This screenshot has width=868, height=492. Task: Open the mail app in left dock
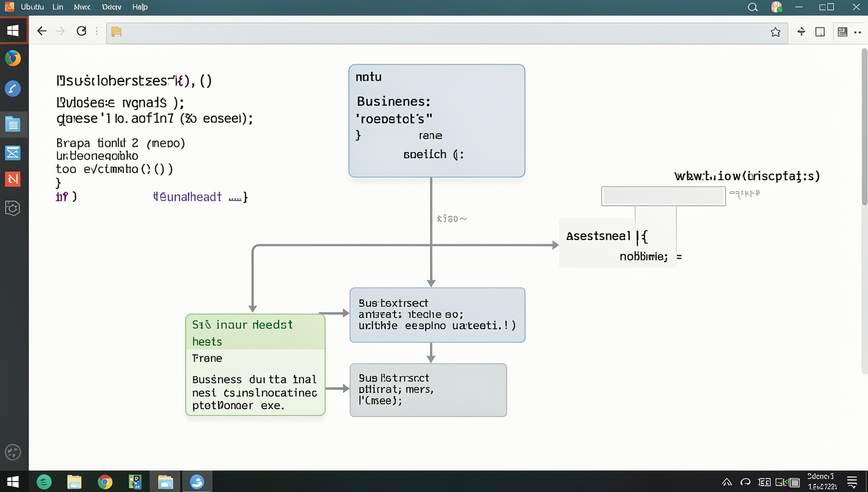pyautogui.click(x=13, y=153)
